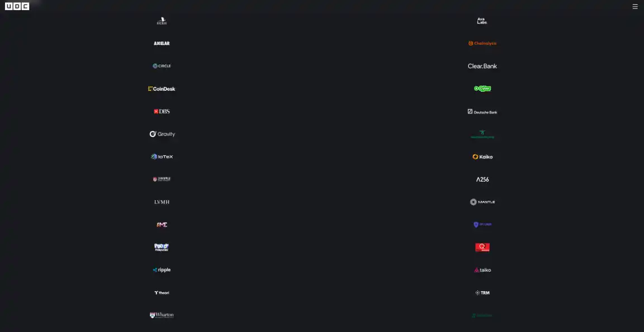This screenshot has height=332, width=644.
Task: Open the Ava Labs logo
Action: point(482,21)
